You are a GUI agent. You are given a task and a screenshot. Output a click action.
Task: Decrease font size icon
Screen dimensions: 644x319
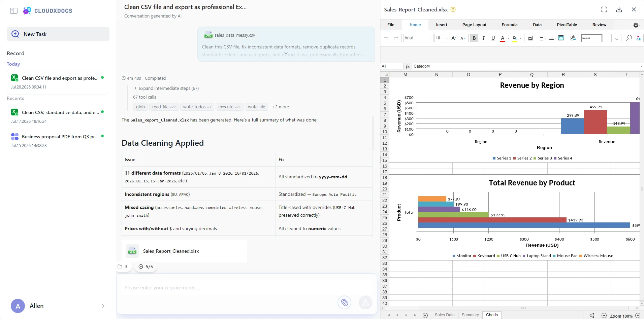pos(463,38)
